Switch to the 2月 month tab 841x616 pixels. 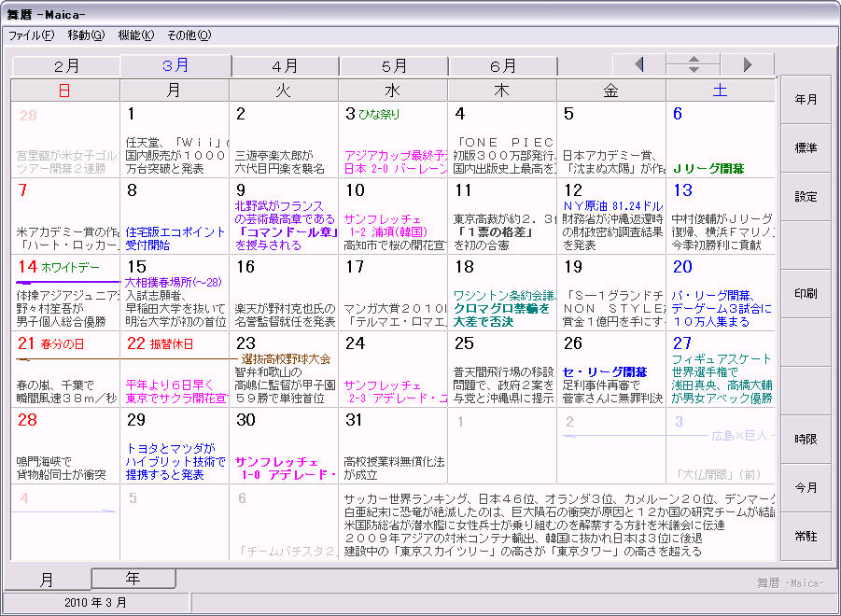point(66,66)
